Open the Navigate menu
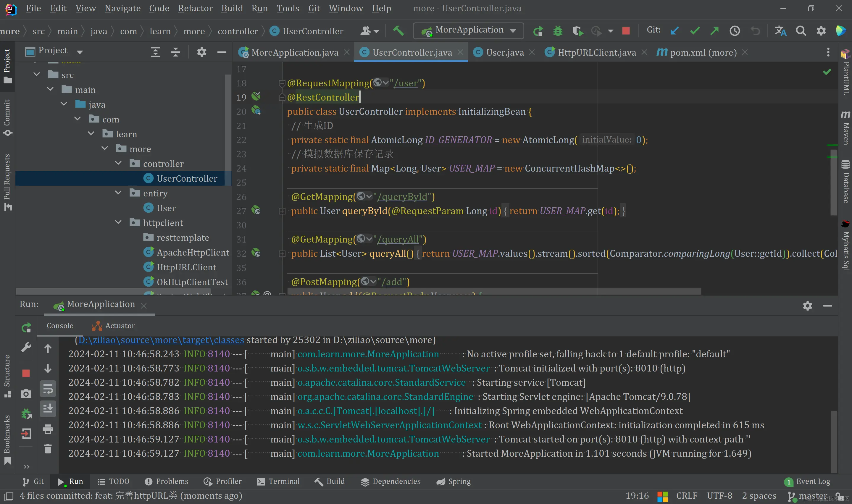 122,8
